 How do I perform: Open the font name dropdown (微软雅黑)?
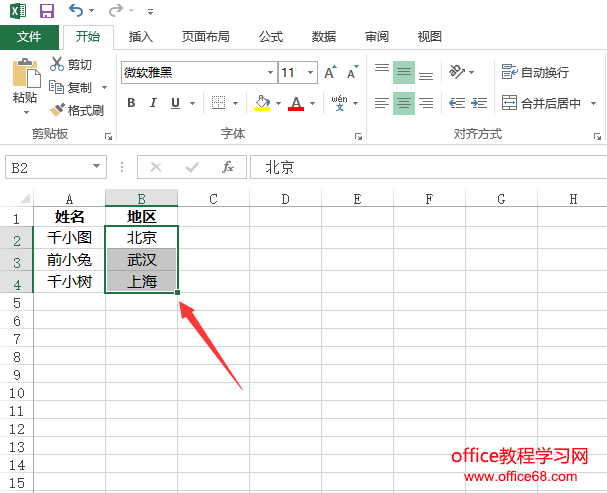[x=270, y=72]
